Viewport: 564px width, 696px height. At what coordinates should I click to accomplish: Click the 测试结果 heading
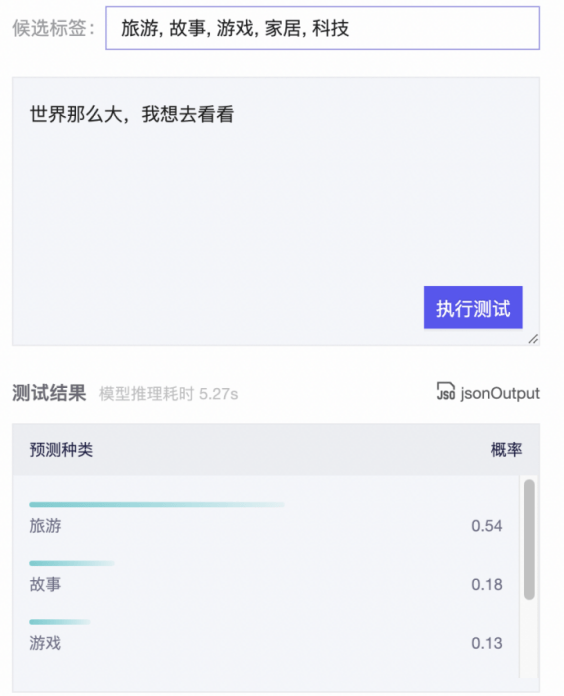(x=49, y=393)
